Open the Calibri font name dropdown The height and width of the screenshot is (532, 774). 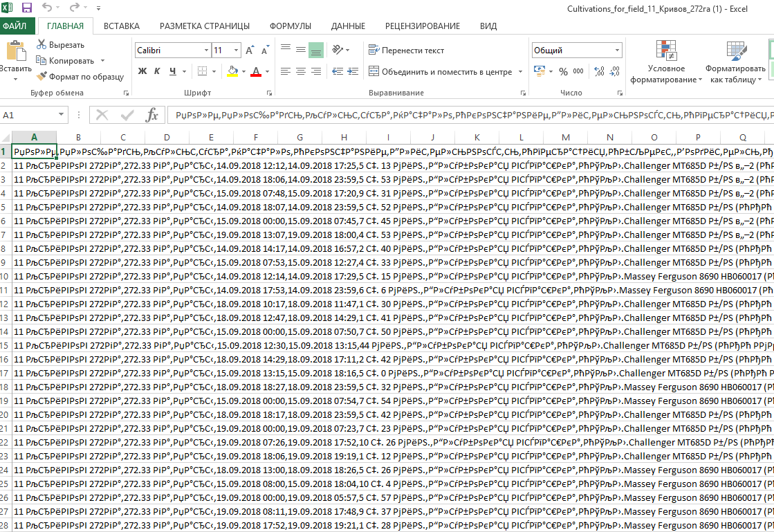click(x=206, y=51)
